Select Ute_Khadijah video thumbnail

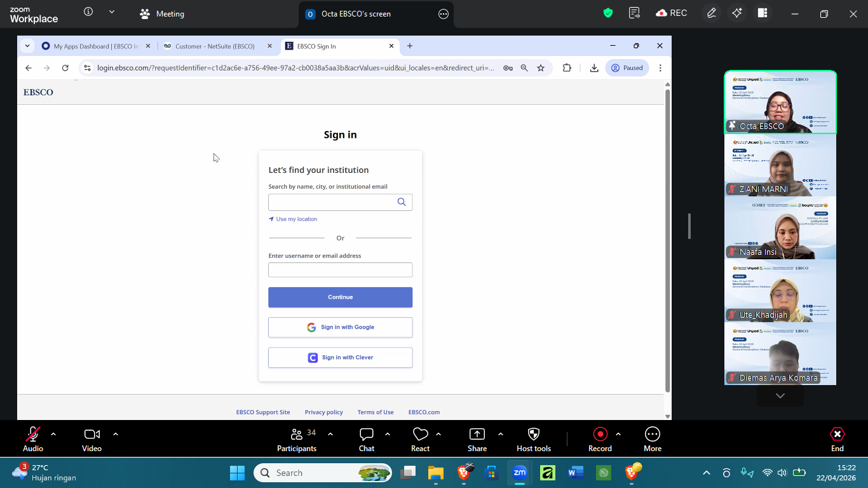pos(780,291)
